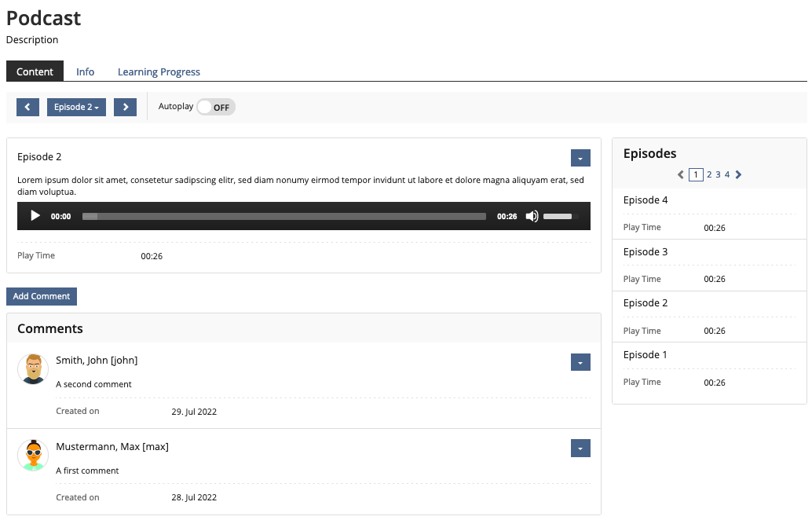The width and height of the screenshot is (812, 531).
Task: Open actions dropdown on John Smith's comment
Action: tap(580, 361)
